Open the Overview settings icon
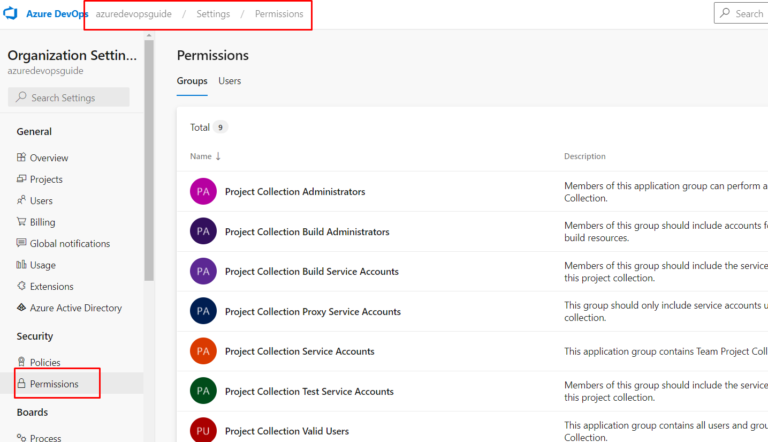Image resolution: width=768 pixels, height=442 pixels. 21,157
